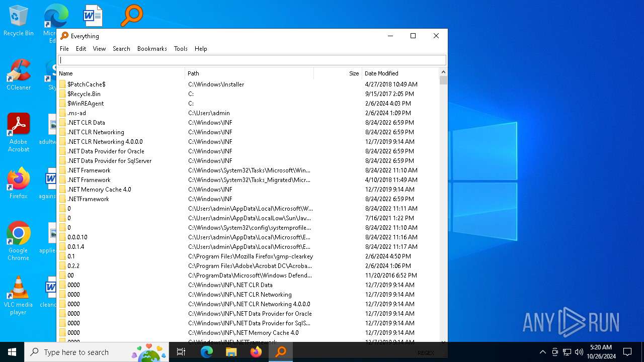The height and width of the screenshot is (362, 644).
Task: Click the Mozilla Firefox\gmp-clearkey path cell
Action: pos(251,256)
